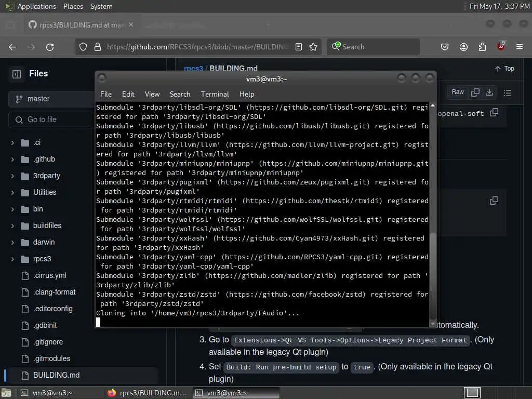Open Firefox account icon
532x399 pixels.
coord(463,47)
